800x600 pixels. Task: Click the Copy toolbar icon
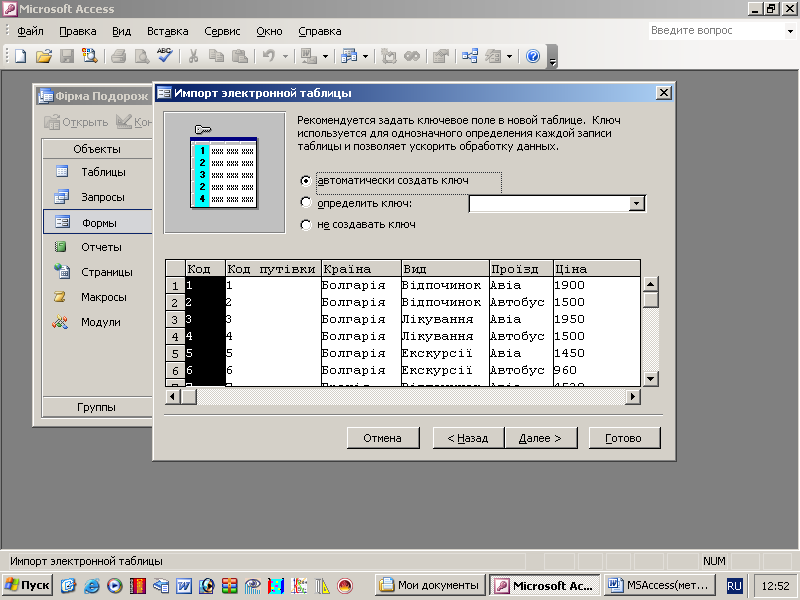tap(216, 56)
